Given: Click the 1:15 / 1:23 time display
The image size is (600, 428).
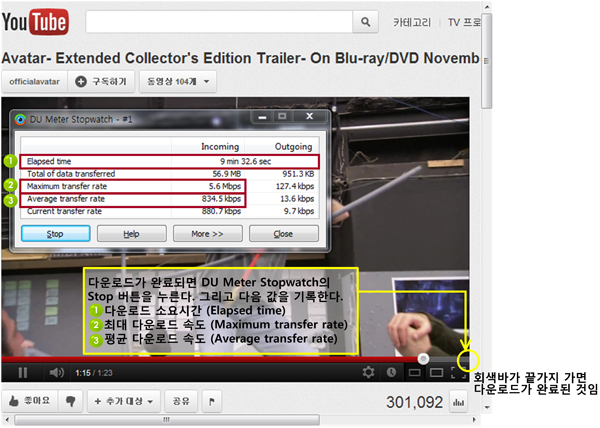Looking at the screenshot, I should (94, 373).
